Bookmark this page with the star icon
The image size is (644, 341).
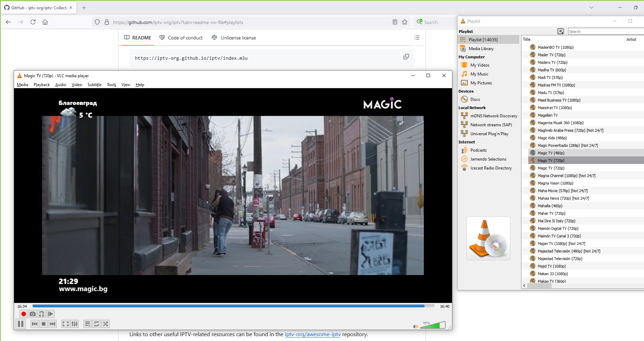[x=405, y=22]
